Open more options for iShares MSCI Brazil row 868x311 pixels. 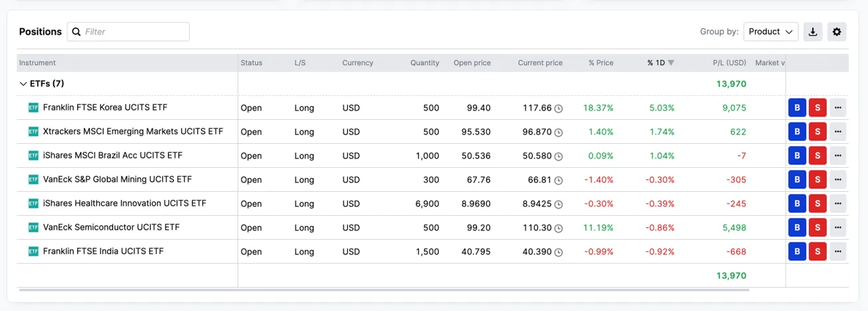tap(838, 156)
